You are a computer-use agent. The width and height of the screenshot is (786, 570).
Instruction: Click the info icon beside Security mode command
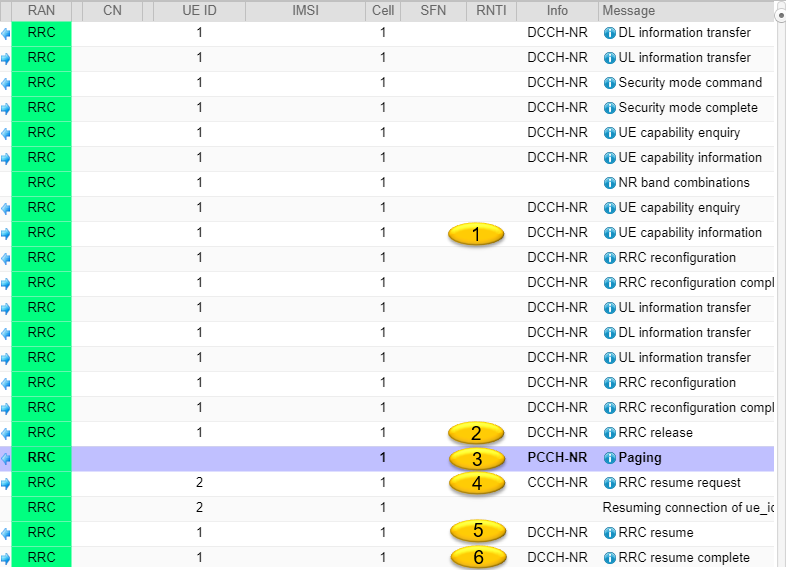(x=610, y=83)
